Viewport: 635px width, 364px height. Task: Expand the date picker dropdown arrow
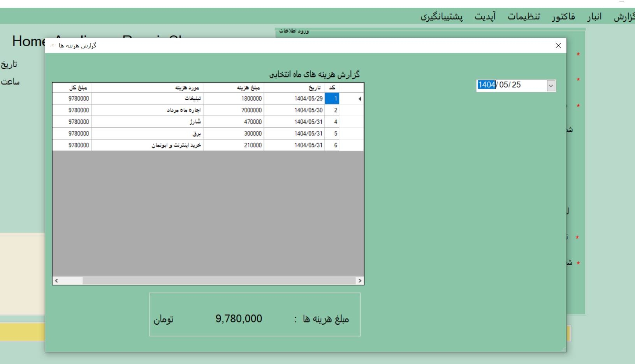551,86
